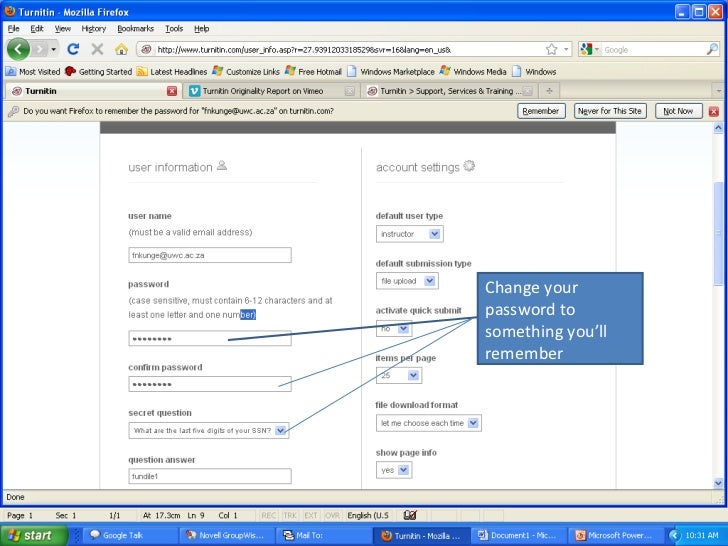This screenshot has height=546, width=728.
Task: Reload the page with the refresh icon
Action: [73, 49]
